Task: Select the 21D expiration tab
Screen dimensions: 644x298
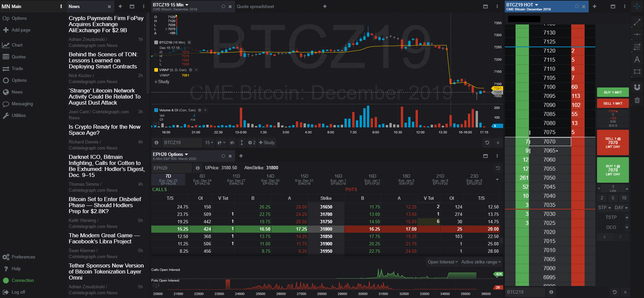Action: coord(440,179)
